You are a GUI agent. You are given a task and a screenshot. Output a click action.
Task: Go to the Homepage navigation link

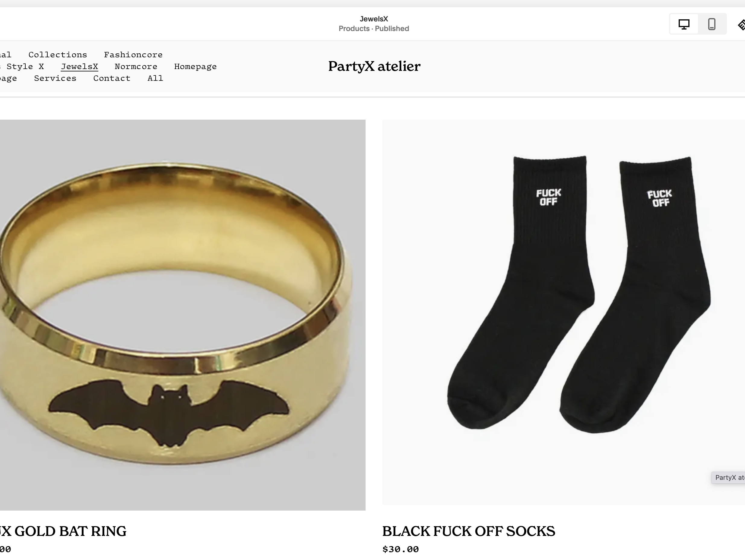click(195, 67)
